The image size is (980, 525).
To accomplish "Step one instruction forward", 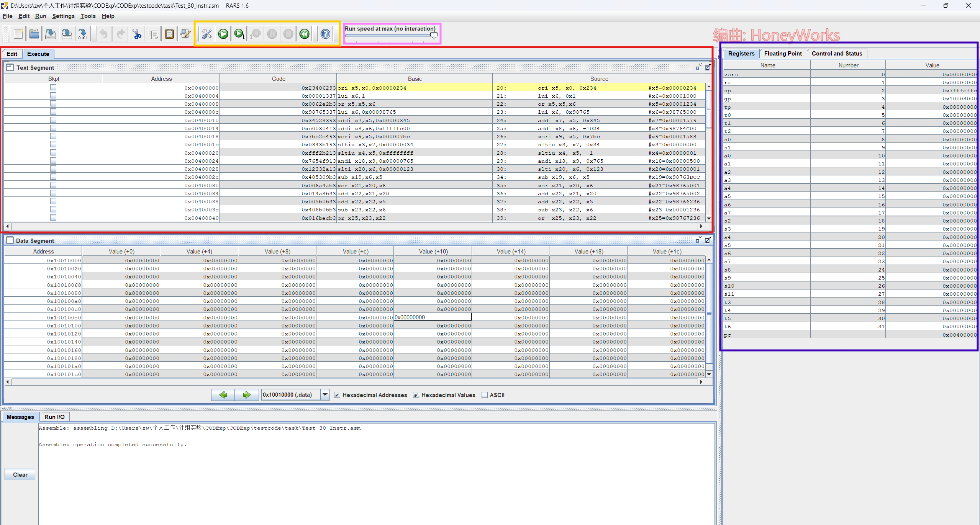I will click(239, 34).
